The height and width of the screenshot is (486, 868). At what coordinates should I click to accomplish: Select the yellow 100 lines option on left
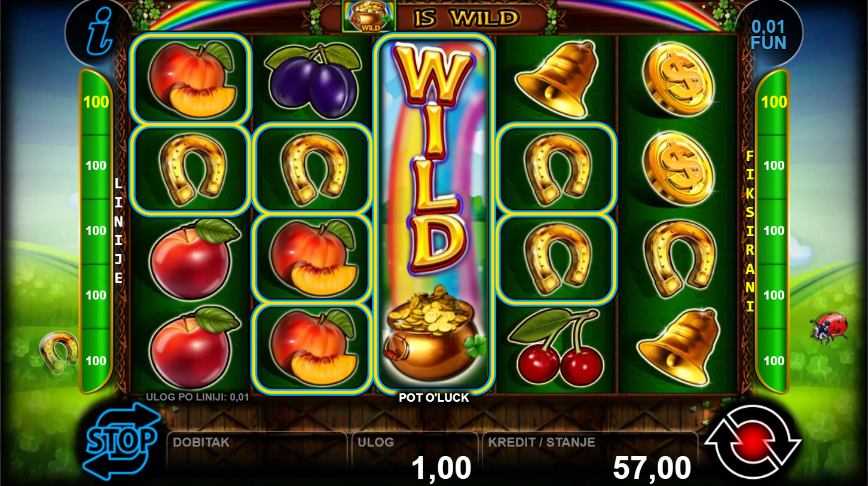(x=96, y=102)
